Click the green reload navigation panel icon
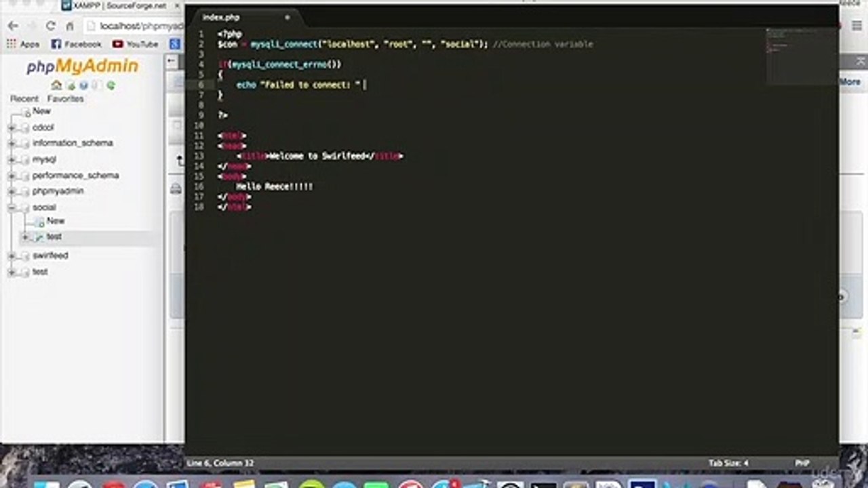868x488 pixels. click(110, 85)
